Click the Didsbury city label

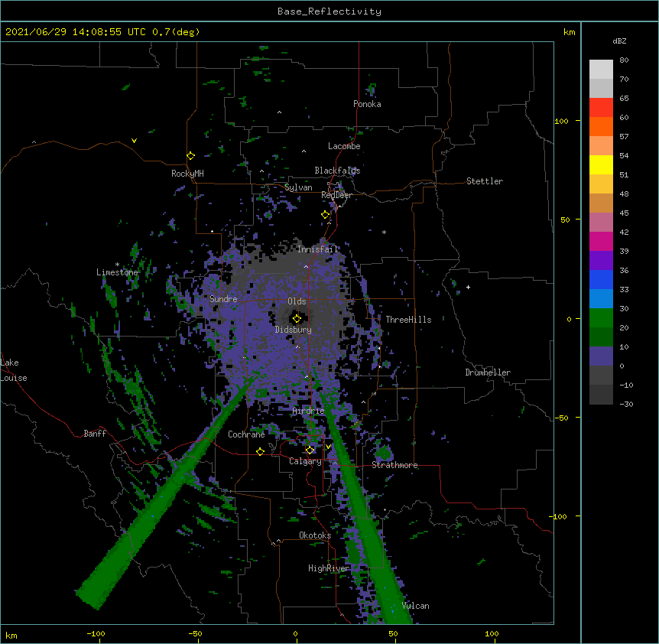(294, 330)
